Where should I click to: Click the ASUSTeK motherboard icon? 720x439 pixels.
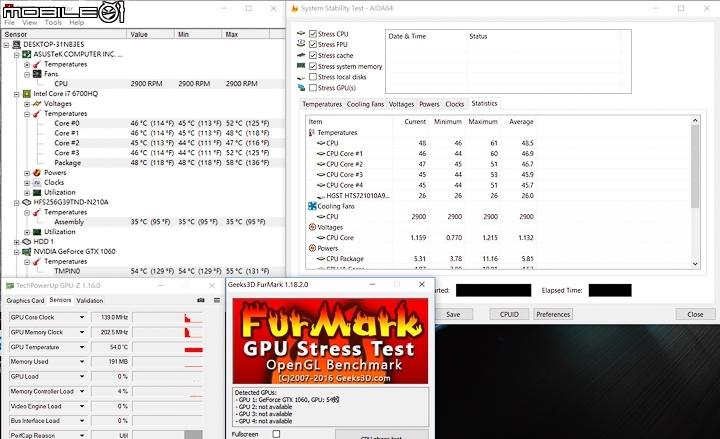tap(27, 54)
